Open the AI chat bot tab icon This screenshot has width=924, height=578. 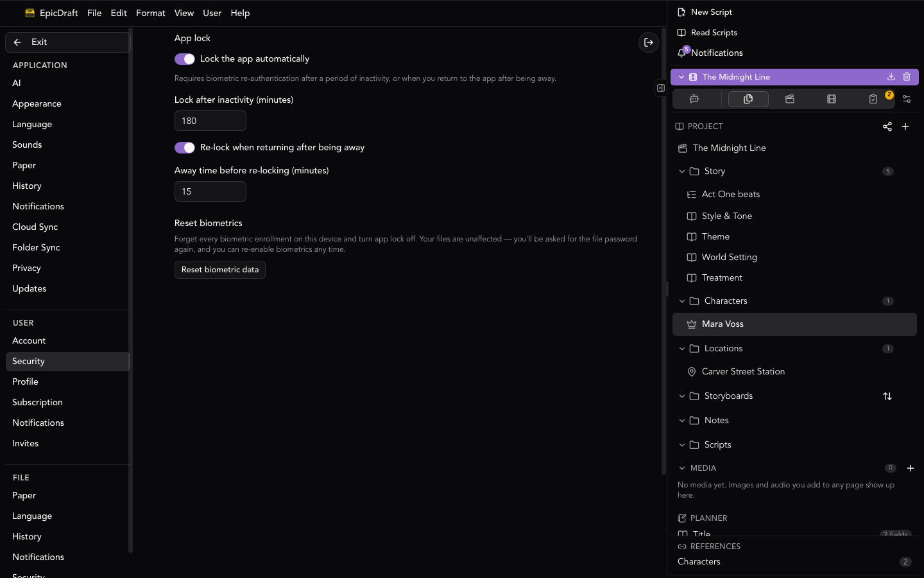click(694, 99)
